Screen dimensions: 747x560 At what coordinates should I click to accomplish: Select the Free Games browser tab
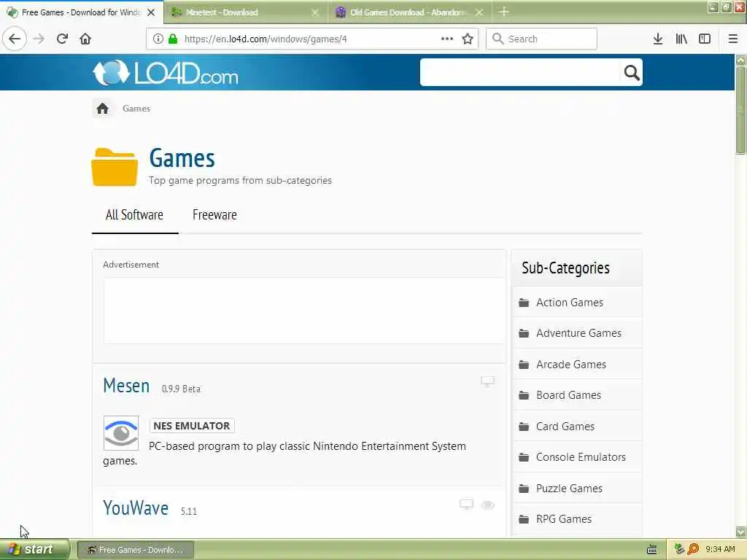click(82, 12)
